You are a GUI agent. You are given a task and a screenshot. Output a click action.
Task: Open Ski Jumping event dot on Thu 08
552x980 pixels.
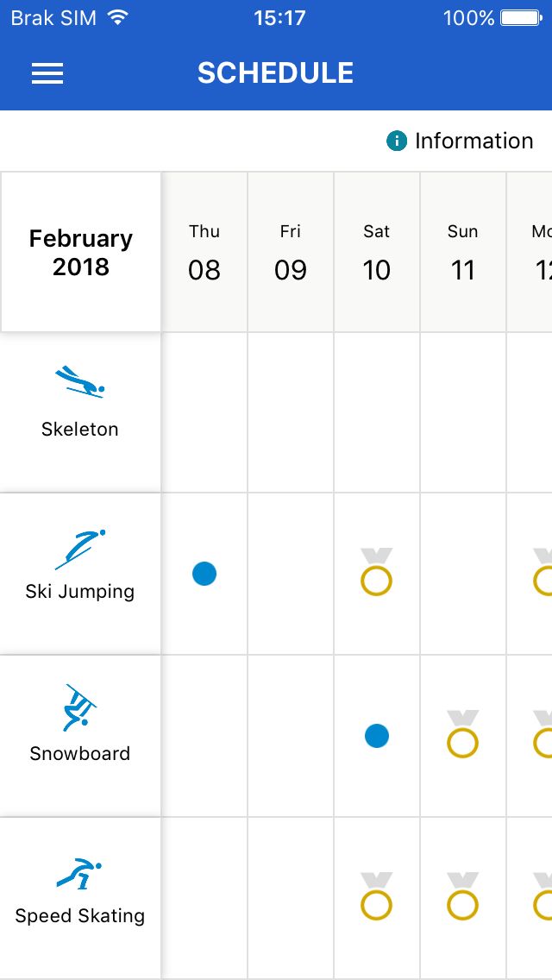click(x=204, y=573)
